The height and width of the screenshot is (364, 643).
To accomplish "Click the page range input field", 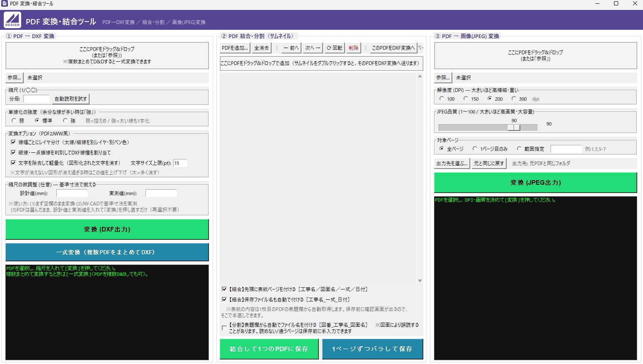I will pos(566,149).
